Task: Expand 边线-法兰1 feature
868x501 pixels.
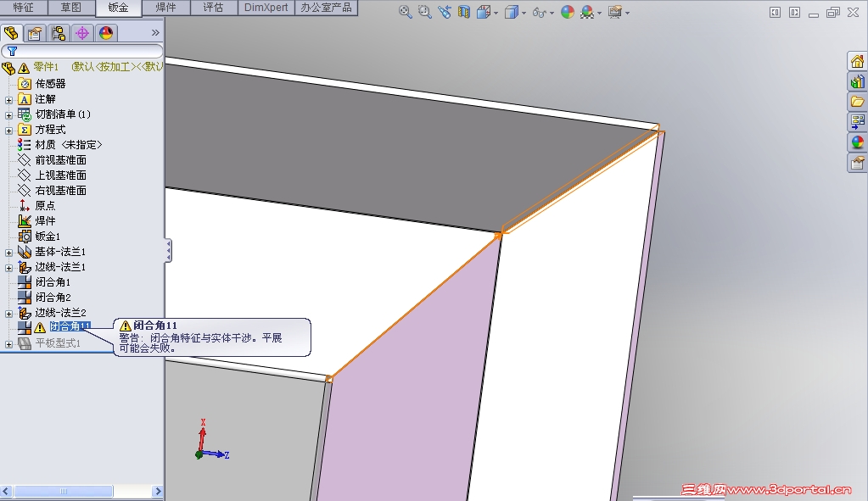Action: 8,268
